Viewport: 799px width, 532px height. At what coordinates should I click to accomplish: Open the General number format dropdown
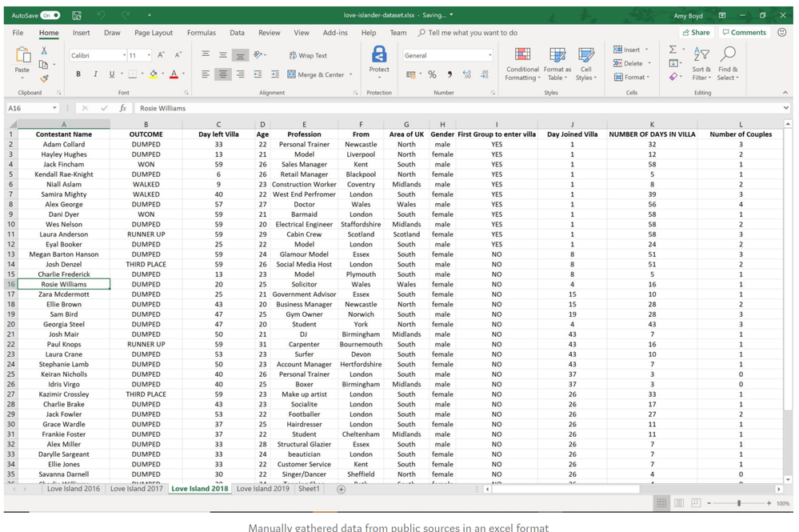click(489, 55)
